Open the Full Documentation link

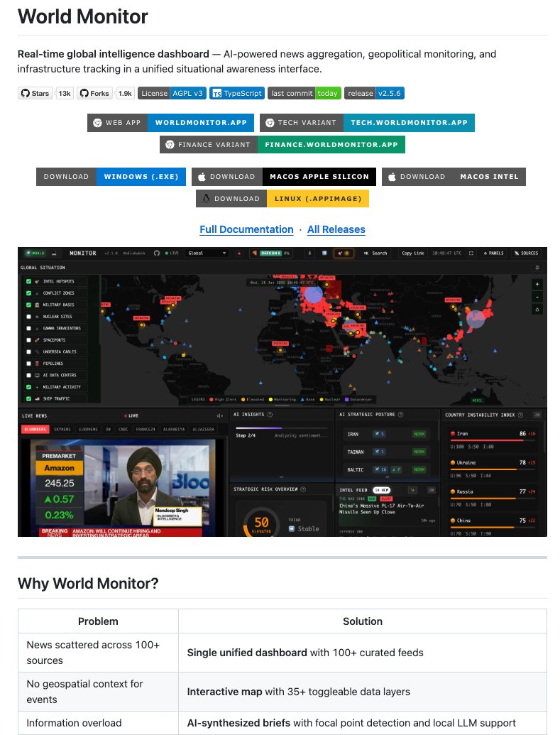(246, 229)
